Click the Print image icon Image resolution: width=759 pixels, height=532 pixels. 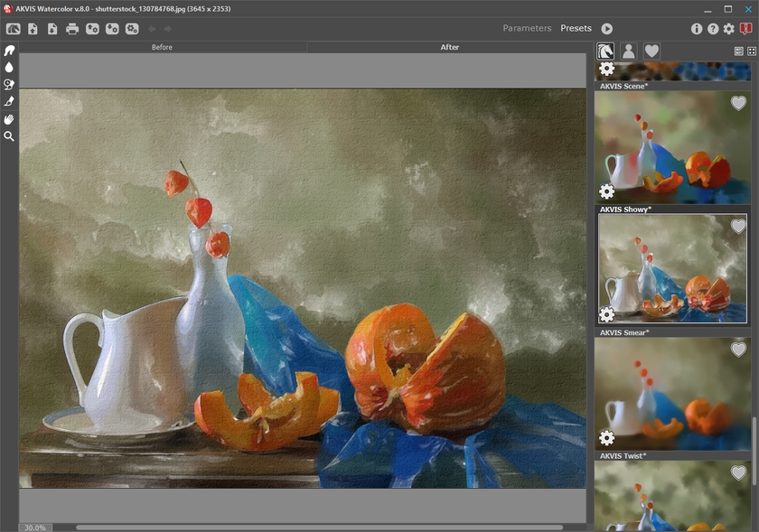(72, 29)
